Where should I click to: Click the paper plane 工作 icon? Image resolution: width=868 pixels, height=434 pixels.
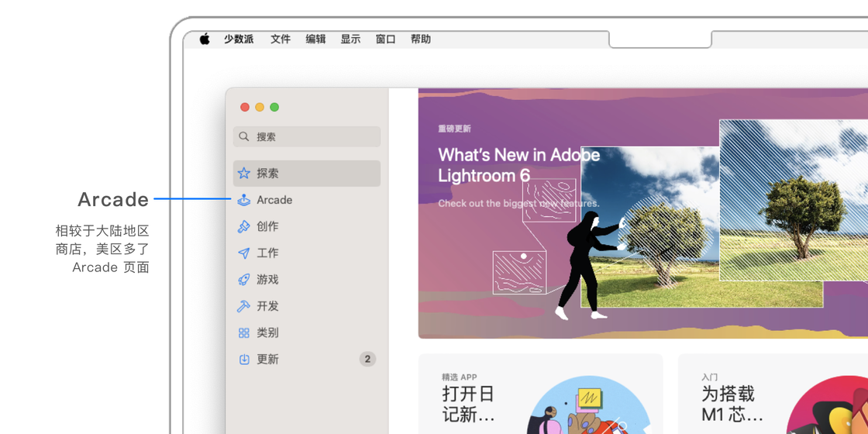[243, 253]
